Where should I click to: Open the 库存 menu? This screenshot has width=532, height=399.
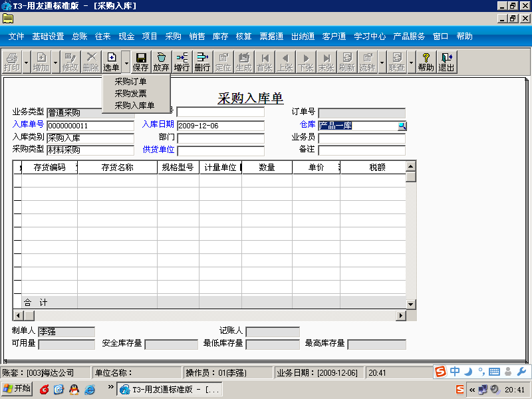(x=220, y=37)
